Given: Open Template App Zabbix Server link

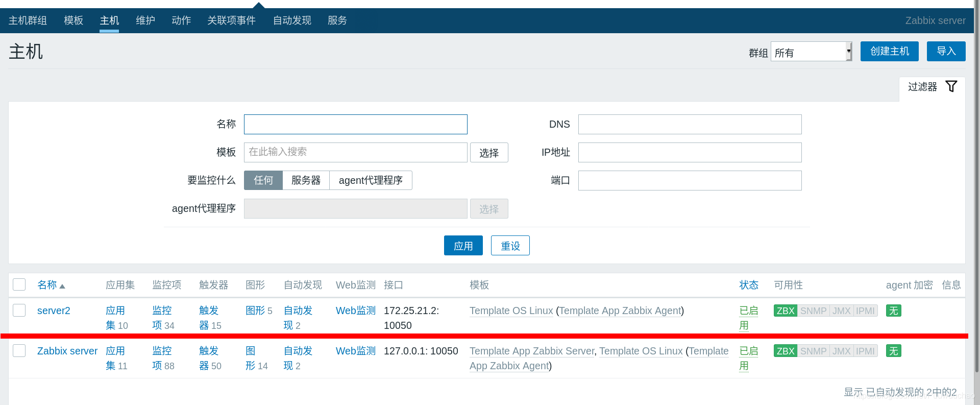Looking at the screenshot, I should click(532, 351).
